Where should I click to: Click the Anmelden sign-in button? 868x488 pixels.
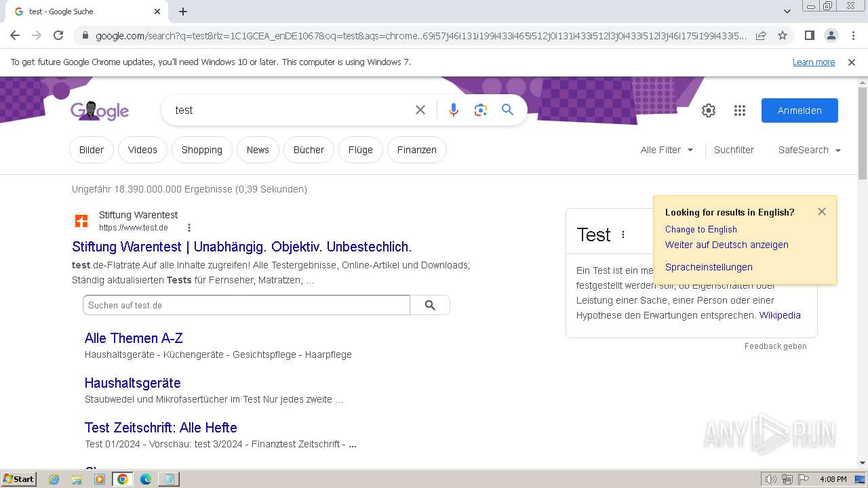(x=800, y=110)
